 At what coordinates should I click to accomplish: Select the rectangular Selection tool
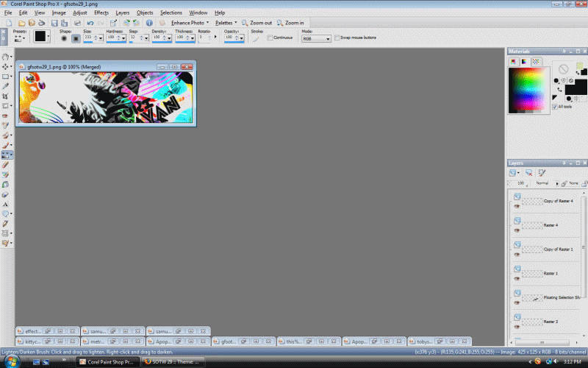click(5, 77)
